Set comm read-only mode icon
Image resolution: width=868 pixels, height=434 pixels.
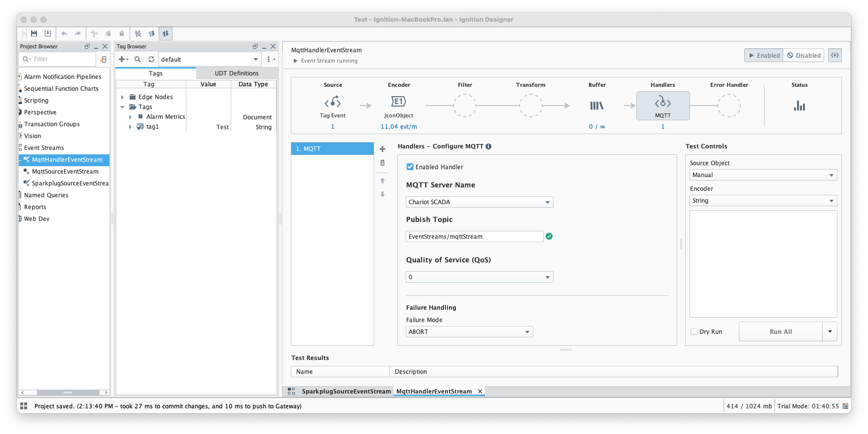click(152, 34)
